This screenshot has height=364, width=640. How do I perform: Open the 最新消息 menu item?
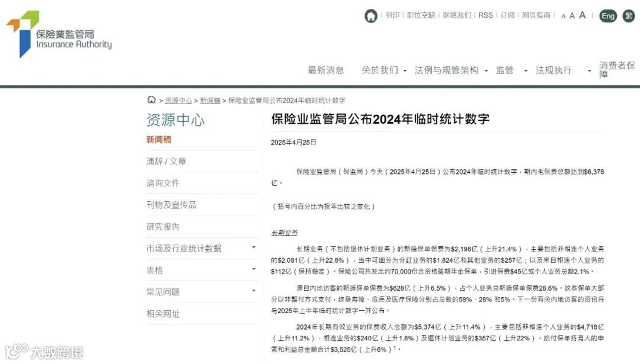(x=327, y=70)
